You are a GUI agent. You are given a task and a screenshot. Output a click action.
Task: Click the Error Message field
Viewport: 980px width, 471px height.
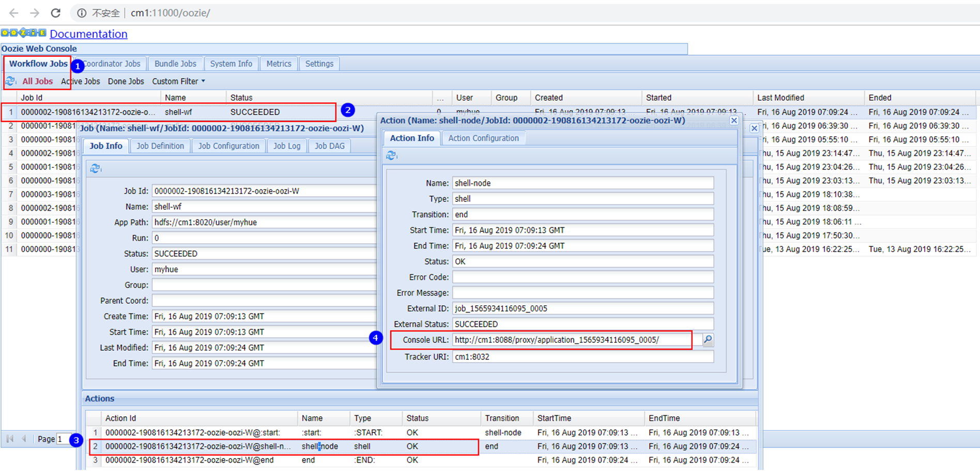point(583,293)
